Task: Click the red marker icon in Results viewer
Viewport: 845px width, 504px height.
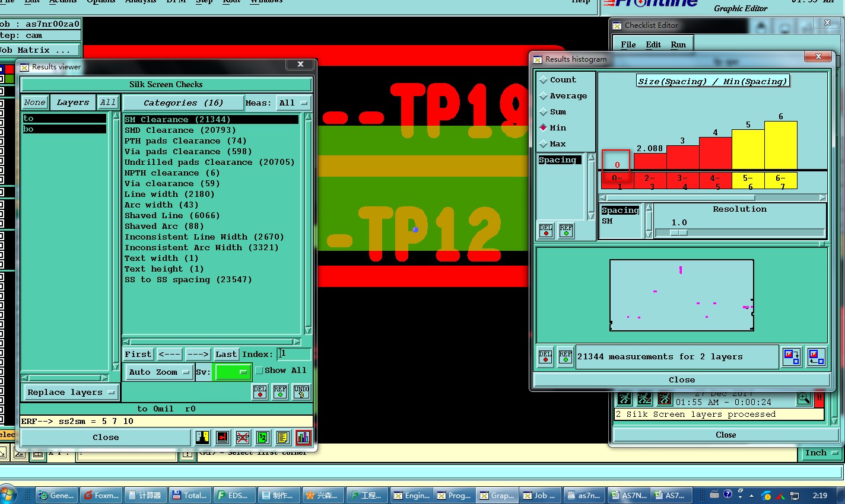Action: click(x=223, y=438)
